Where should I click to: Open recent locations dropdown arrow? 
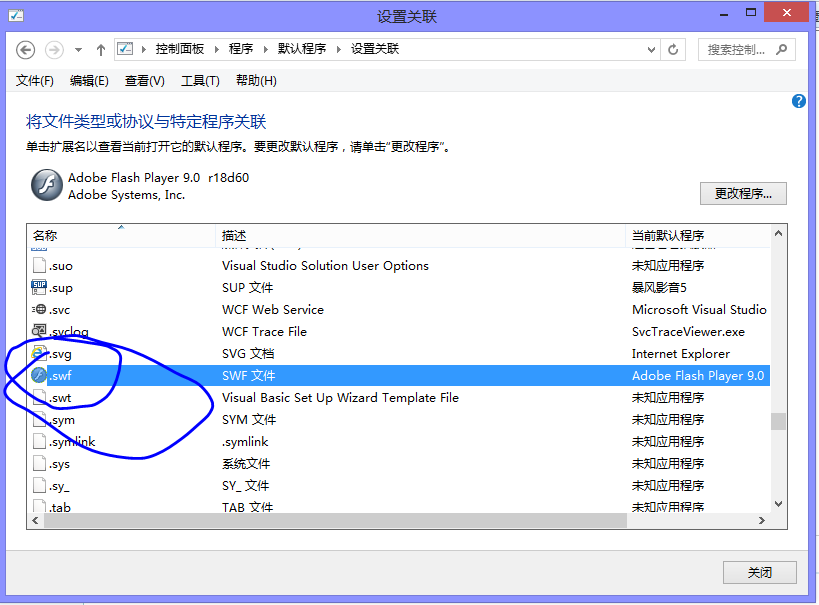(x=78, y=50)
